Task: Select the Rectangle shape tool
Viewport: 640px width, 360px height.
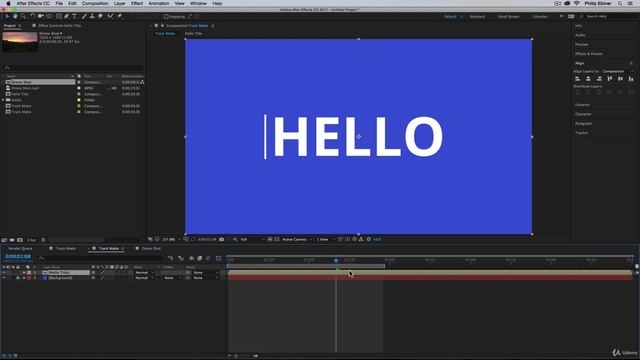Action: (x=59, y=16)
